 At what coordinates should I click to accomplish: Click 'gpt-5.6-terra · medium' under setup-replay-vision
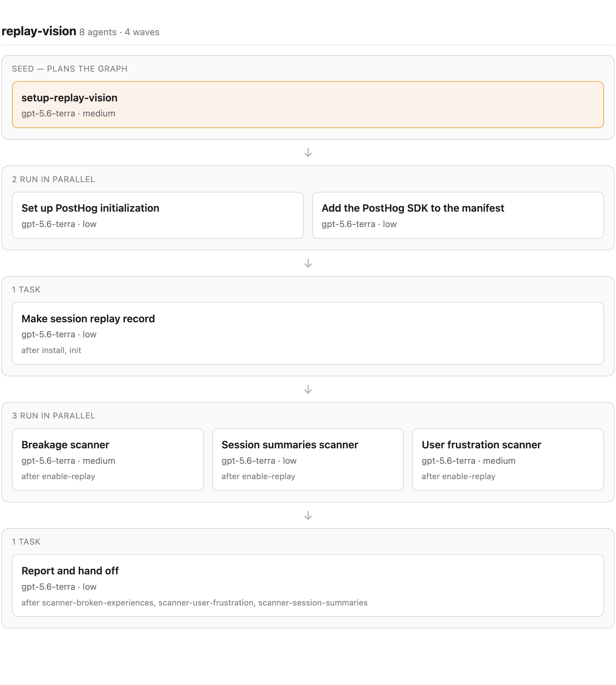[x=68, y=113]
